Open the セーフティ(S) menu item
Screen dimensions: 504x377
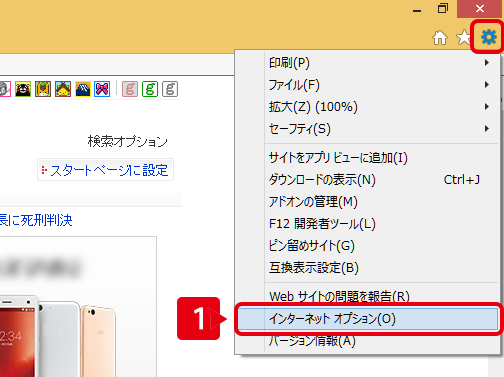coord(367,129)
